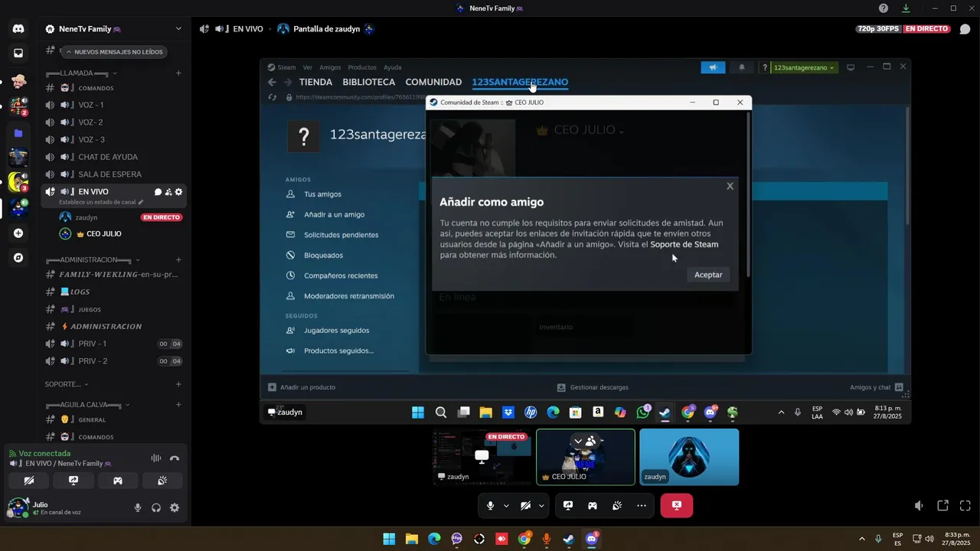Image resolution: width=980 pixels, height=551 pixels.
Task: Share screen from the voice connected panel
Action: click(x=73, y=481)
